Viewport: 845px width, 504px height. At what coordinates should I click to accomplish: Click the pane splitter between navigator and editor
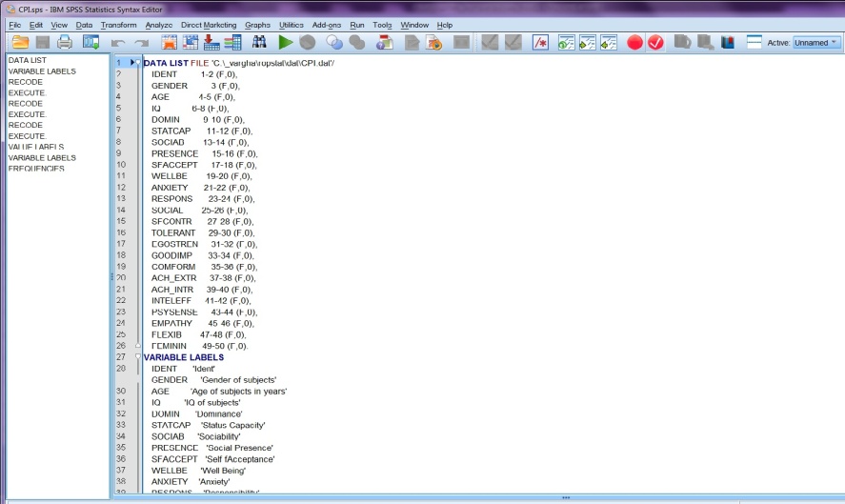click(x=111, y=276)
